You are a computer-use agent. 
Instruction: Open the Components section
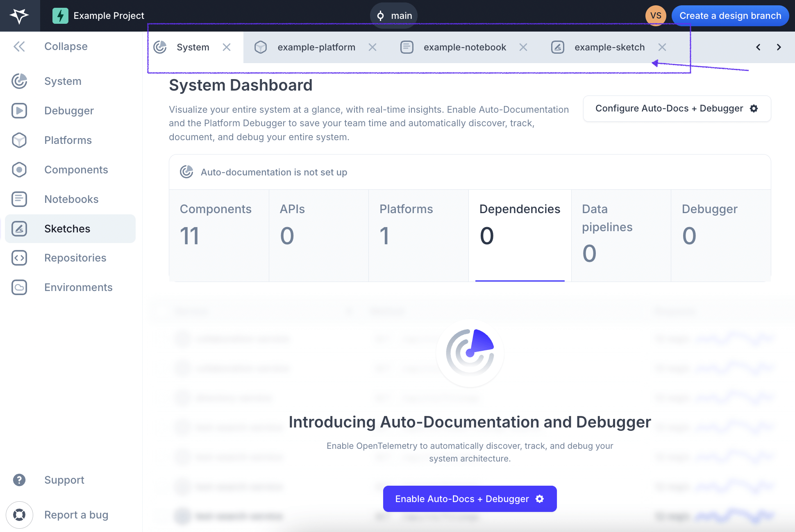[x=76, y=169]
